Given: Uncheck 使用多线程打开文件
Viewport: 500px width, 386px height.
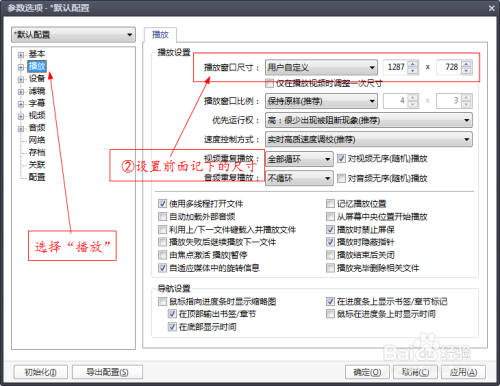Looking at the screenshot, I should click(x=162, y=204).
